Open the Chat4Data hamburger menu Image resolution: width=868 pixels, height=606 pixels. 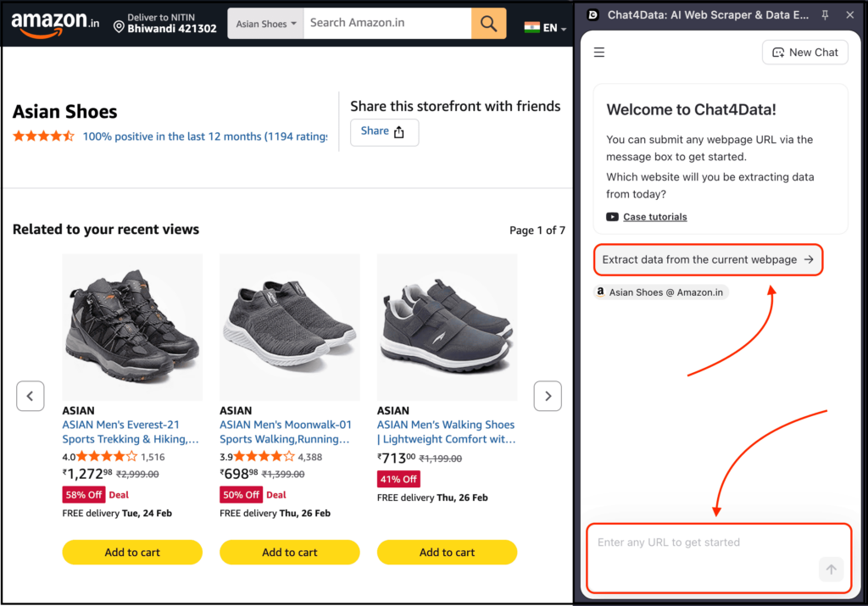[599, 53]
